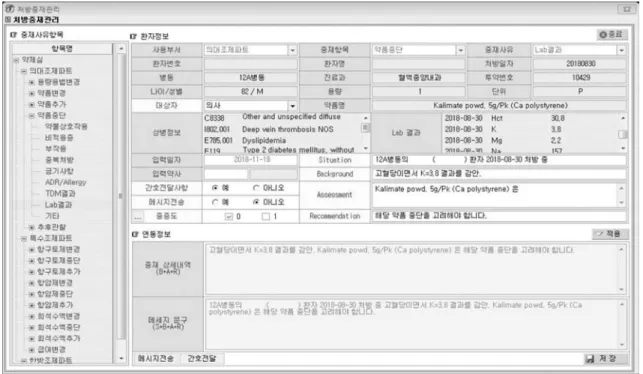Collapse the 약제실 root tree node
The width and height of the screenshot is (643, 374).
click(16, 60)
